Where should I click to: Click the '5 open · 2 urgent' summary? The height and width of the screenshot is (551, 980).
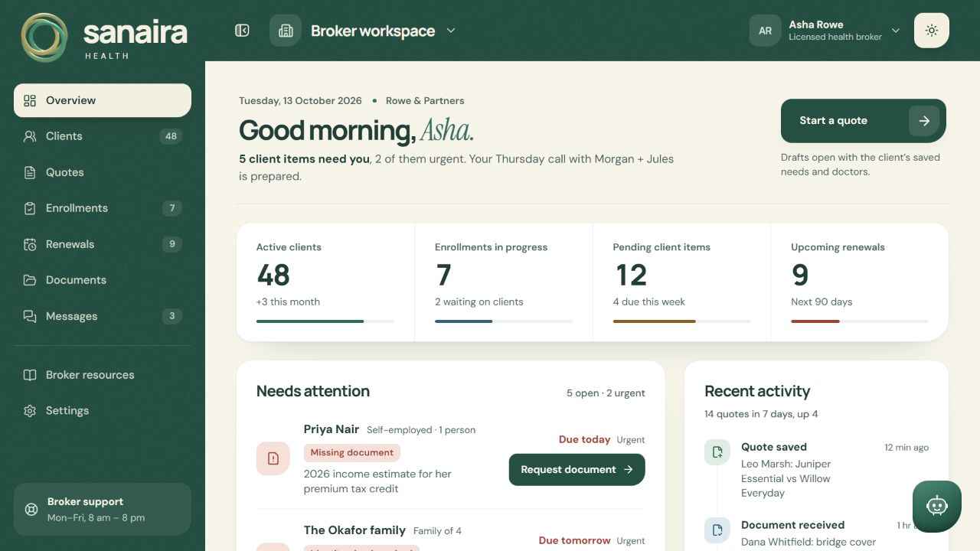[x=606, y=393]
